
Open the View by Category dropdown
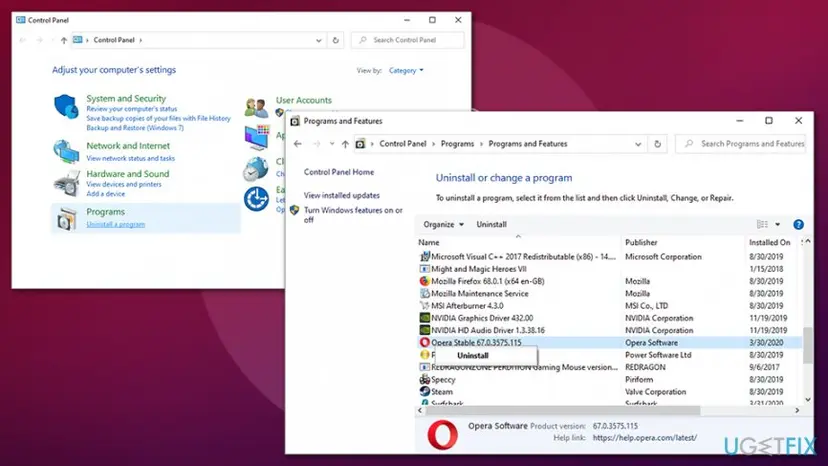click(x=406, y=70)
